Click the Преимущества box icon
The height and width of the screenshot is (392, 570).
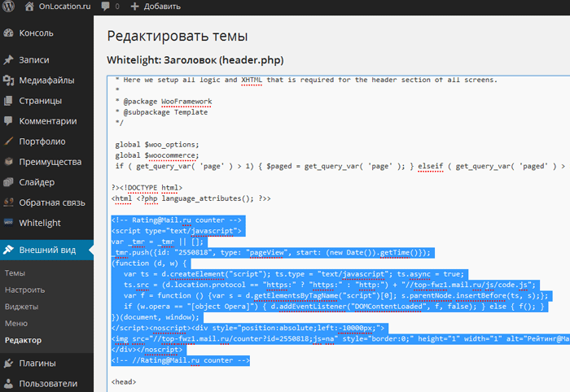pyautogui.click(x=8, y=162)
